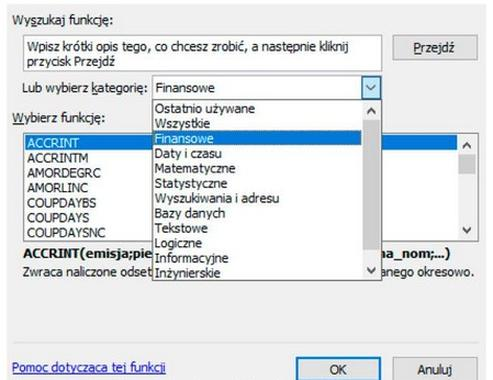Click the function list scrollbar thumb

click(467, 164)
